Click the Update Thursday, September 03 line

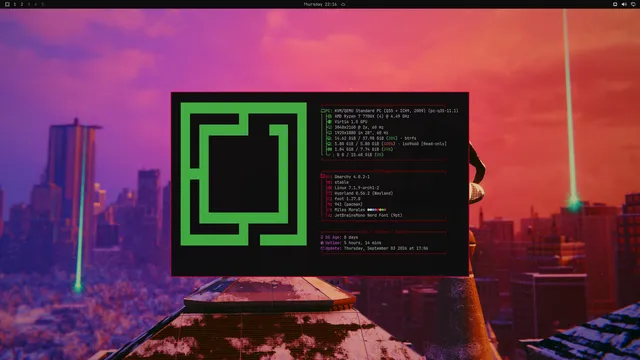click(374, 248)
